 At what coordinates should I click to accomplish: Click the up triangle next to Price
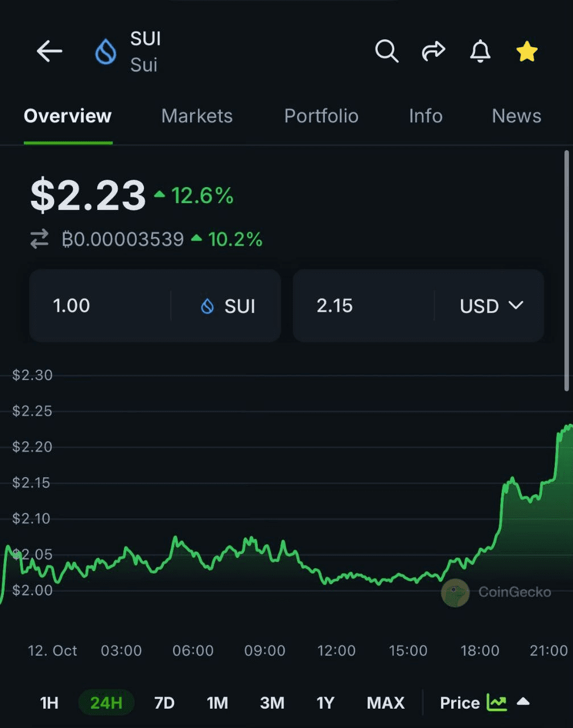tap(523, 702)
